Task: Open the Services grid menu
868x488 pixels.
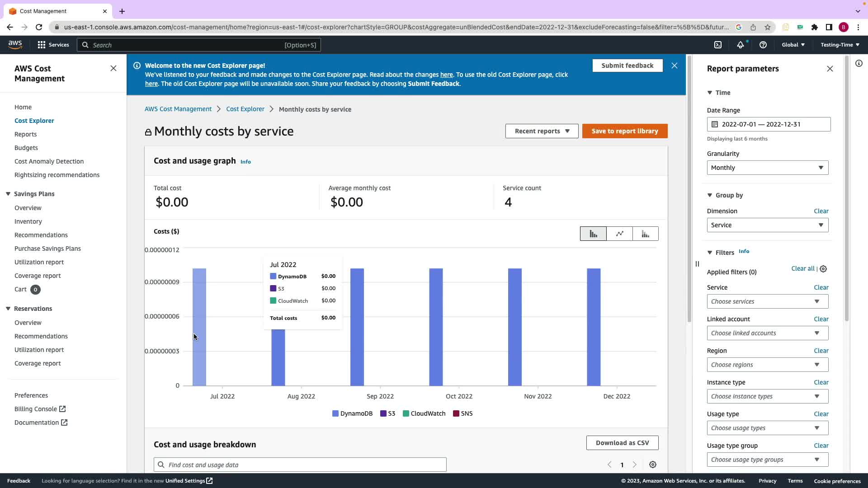Action: coord(53,45)
